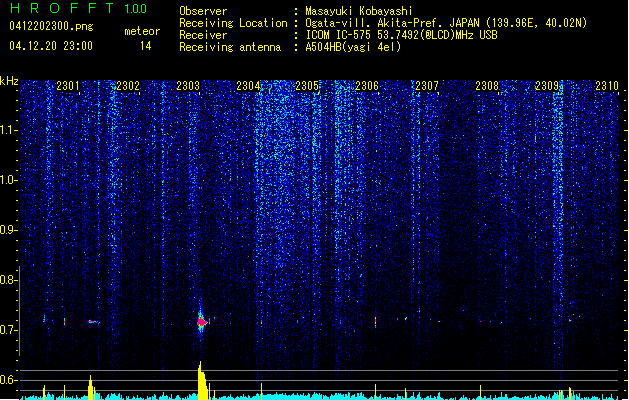Click the 2304 time marker
Viewport: 629px width, 400px height.
coord(248,86)
